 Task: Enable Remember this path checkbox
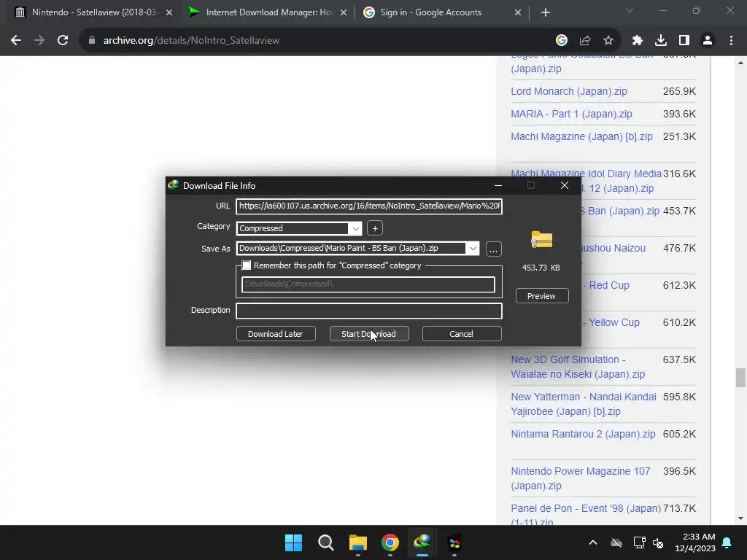[247, 265]
